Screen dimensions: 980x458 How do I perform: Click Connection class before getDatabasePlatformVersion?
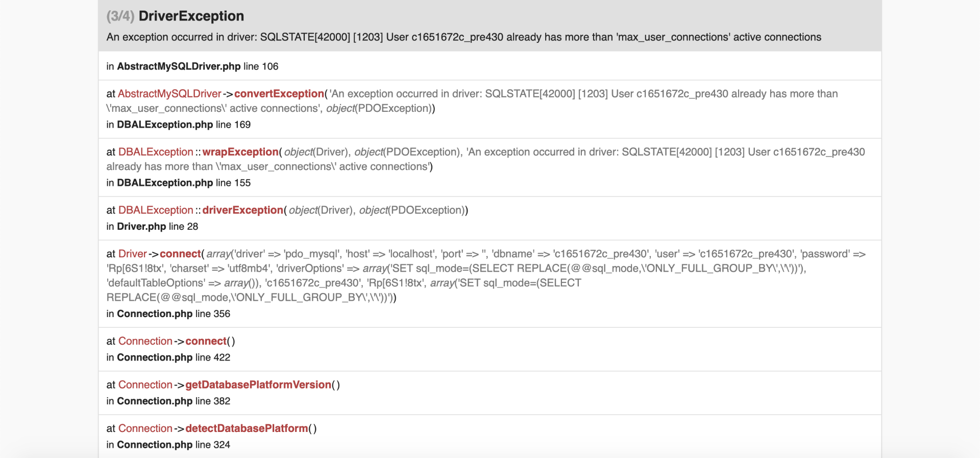[145, 385]
